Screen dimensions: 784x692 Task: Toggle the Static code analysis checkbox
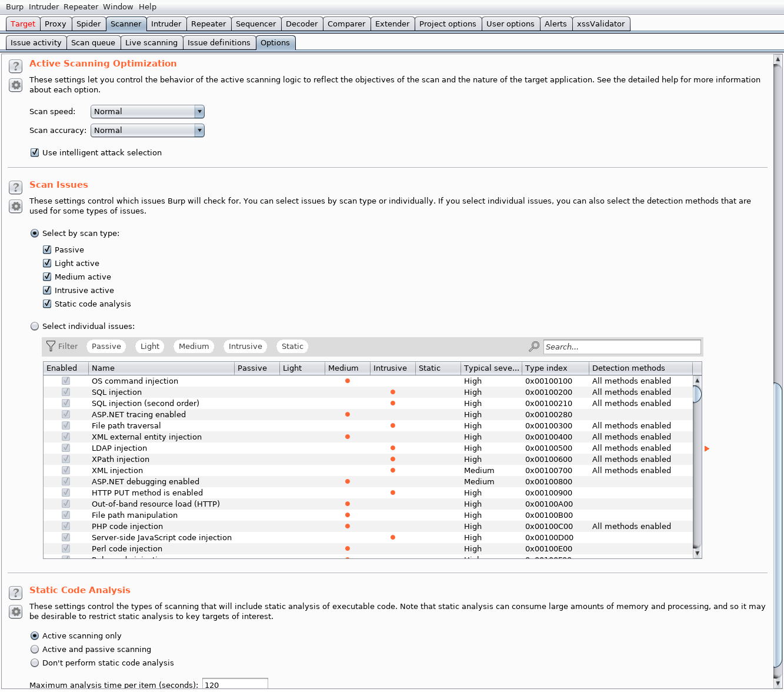pyautogui.click(x=47, y=304)
